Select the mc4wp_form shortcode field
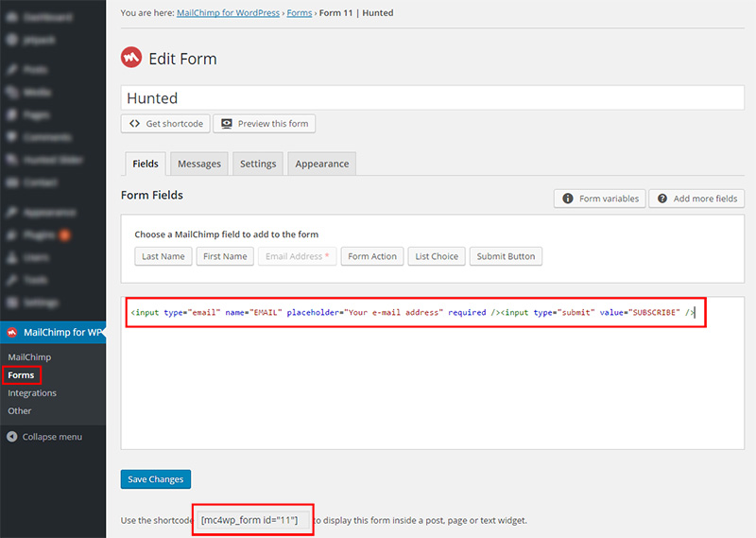The width and height of the screenshot is (756, 538). coord(253,520)
